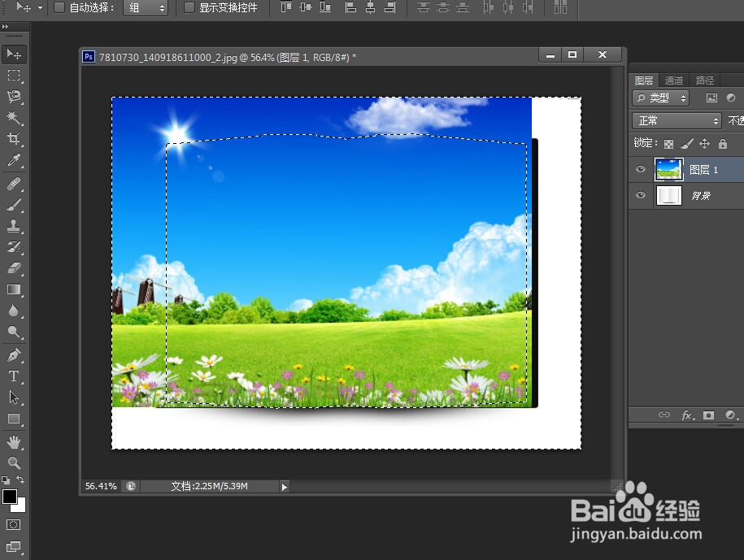Open the 组 auto-select dropdown
The image size is (744, 560).
[x=146, y=7]
